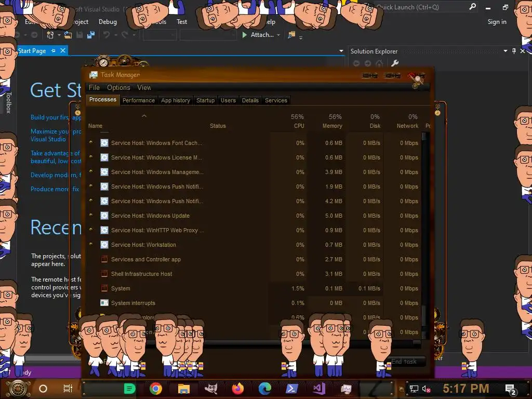Open the Task Manager Options menu
Image resolution: width=532 pixels, height=399 pixels.
point(118,87)
